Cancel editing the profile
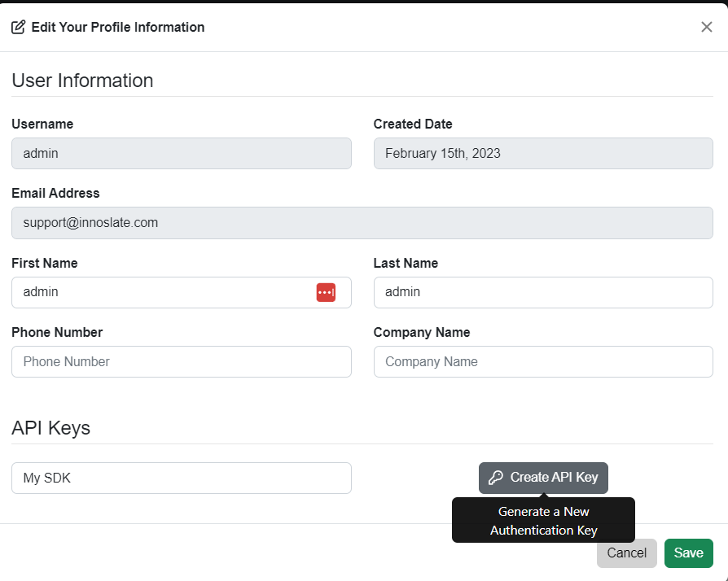 coord(626,553)
